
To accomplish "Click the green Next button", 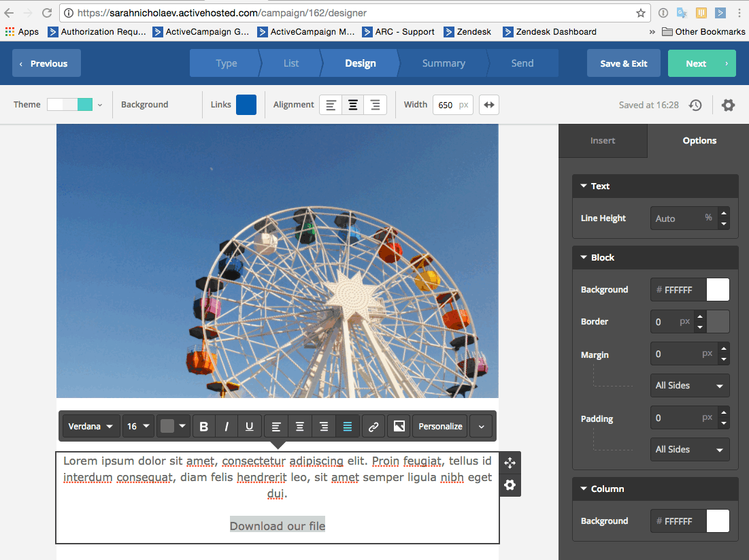I will 701,63.
